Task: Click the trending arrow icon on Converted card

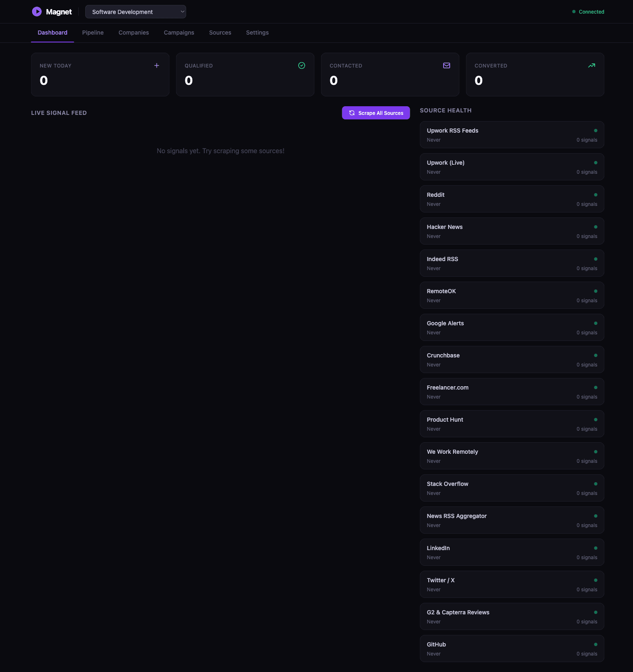Action: [x=591, y=65]
